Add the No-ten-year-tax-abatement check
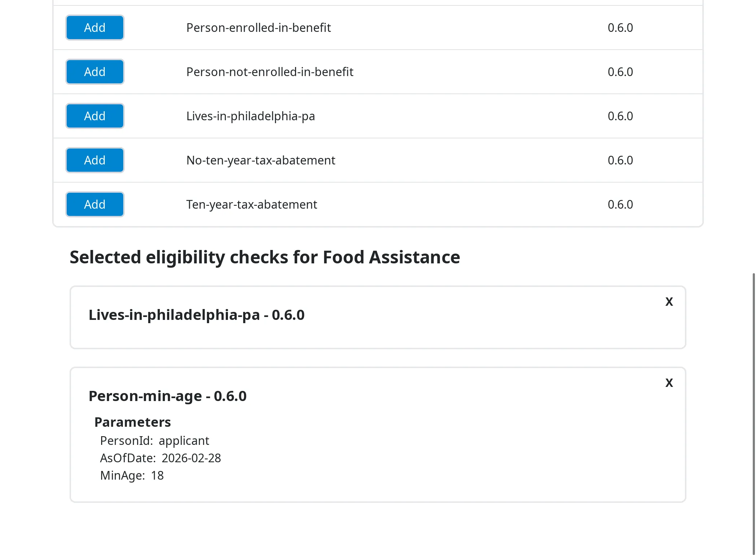The height and width of the screenshot is (555, 756). (95, 160)
